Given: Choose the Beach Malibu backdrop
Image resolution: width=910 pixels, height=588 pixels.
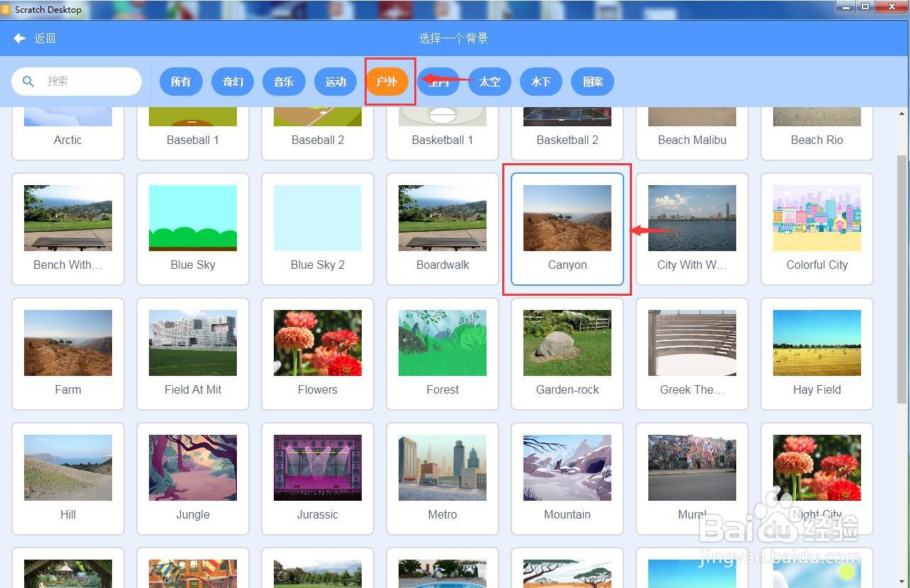Looking at the screenshot, I should pyautogui.click(x=692, y=133).
